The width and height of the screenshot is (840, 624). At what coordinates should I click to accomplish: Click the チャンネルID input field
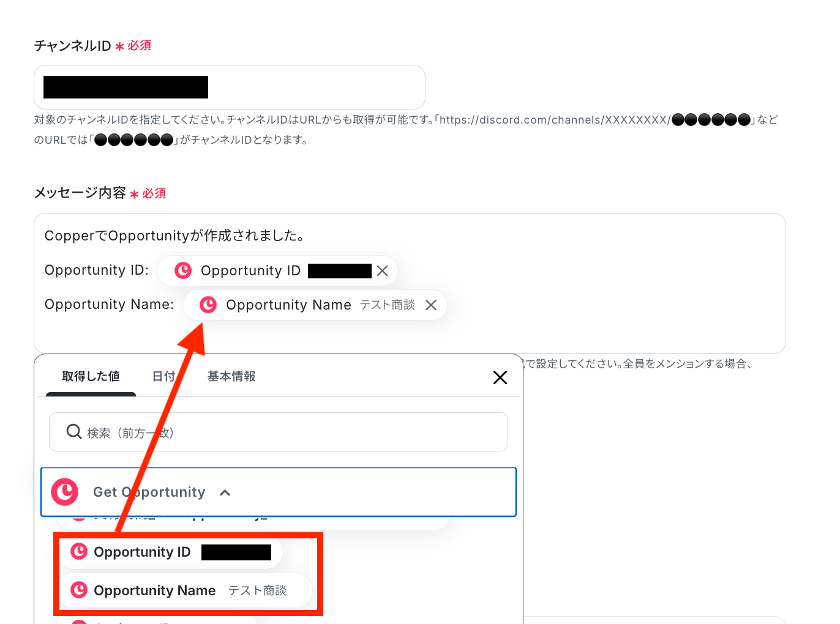point(230,87)
